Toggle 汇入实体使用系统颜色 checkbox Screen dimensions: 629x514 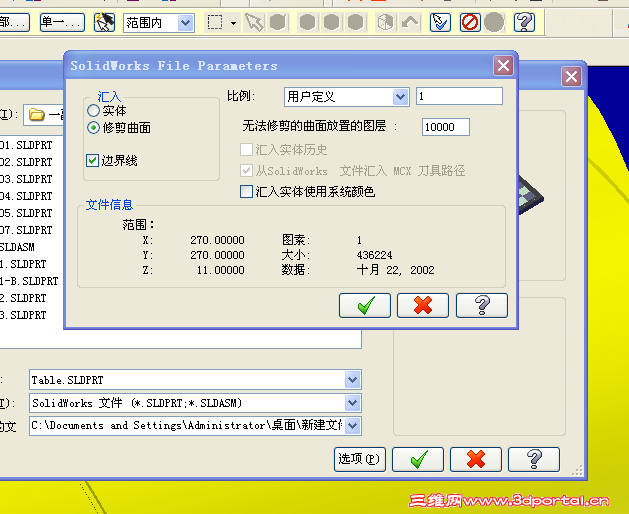[x=246, y=191]
